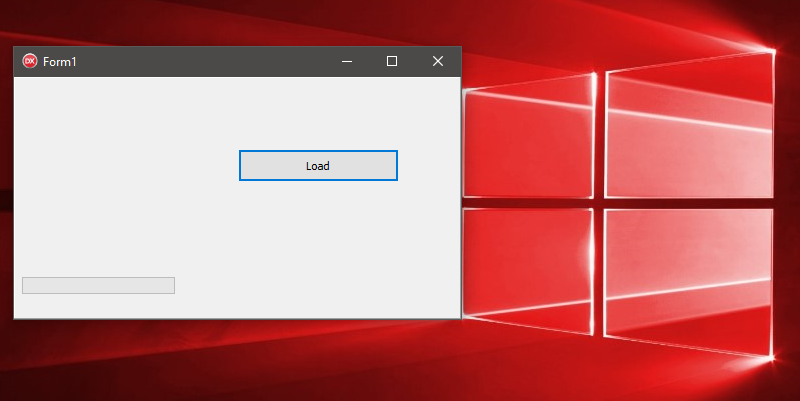Minimize the Form1 window
Image resolution: width=800 pixels, height=401 pixels.
[347, 61]
